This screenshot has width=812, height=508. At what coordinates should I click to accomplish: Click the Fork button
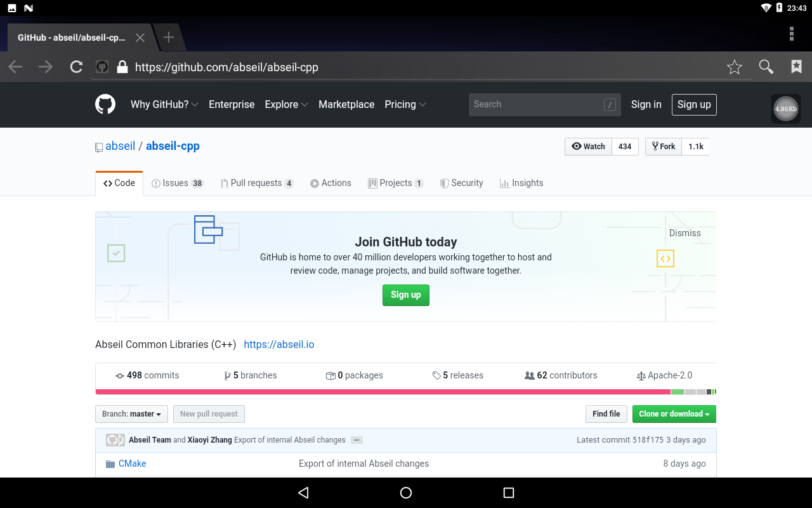pyautogui.click(x=663, y=147)
